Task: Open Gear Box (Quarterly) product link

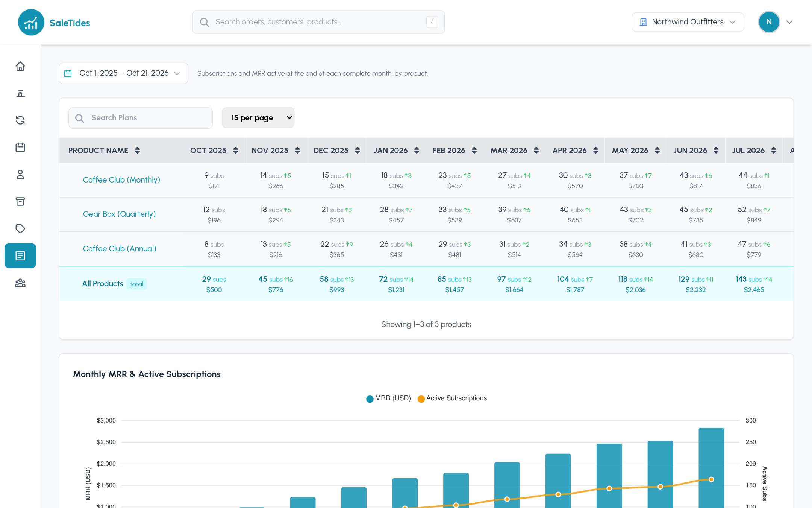Action: [119, 214]
